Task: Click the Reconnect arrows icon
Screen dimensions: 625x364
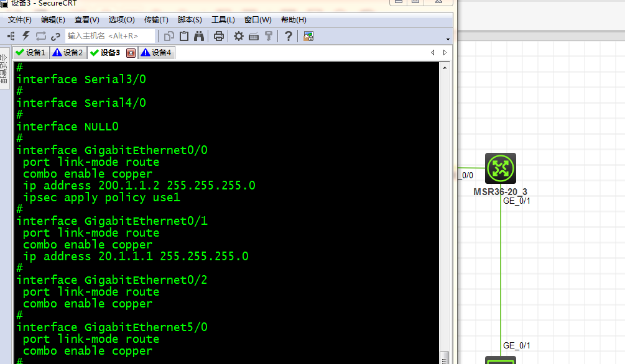Action: (x=40, y=36)
